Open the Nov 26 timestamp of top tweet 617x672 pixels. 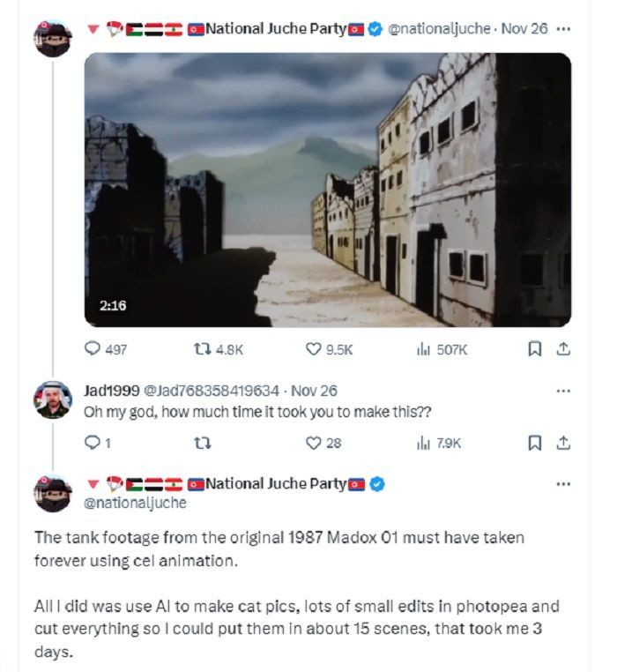[524, 29]
